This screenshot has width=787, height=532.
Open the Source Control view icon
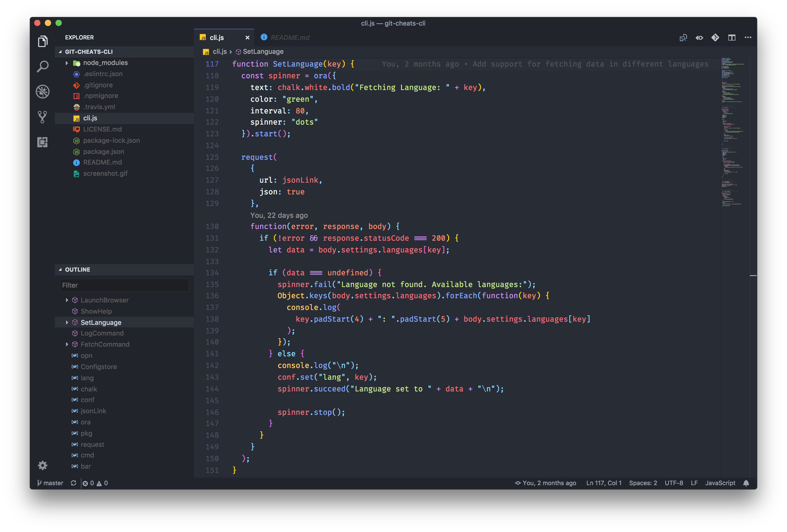point(42,117)
